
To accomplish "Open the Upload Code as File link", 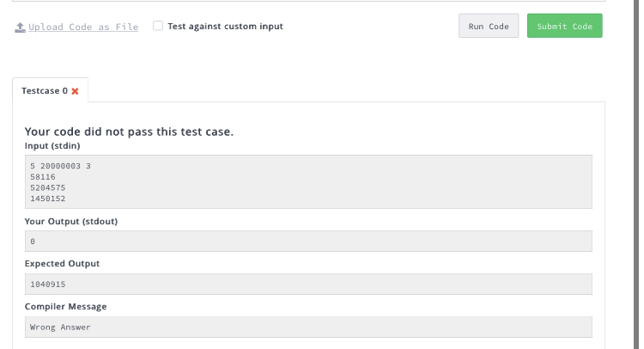I will (x=83, y=27).
